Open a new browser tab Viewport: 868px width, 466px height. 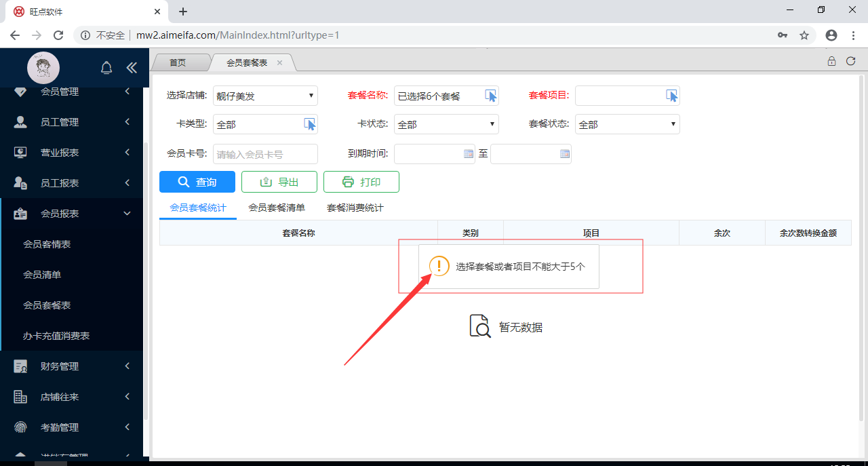(x=183, y=12)
